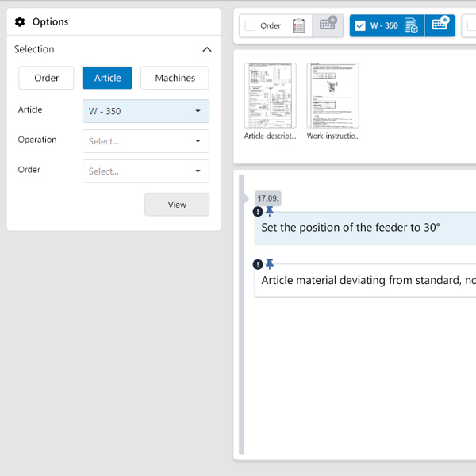Collapse the Selection section

[x=207, y=49]
